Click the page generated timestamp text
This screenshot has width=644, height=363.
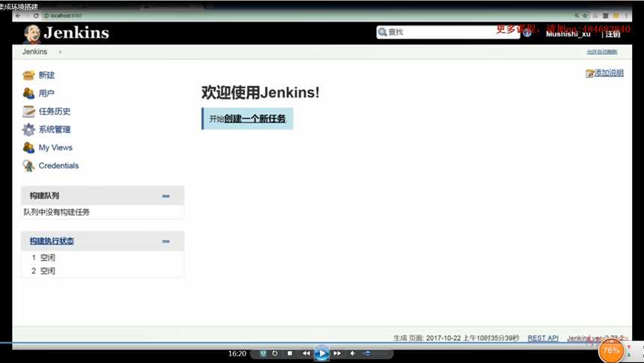[456, 338]
